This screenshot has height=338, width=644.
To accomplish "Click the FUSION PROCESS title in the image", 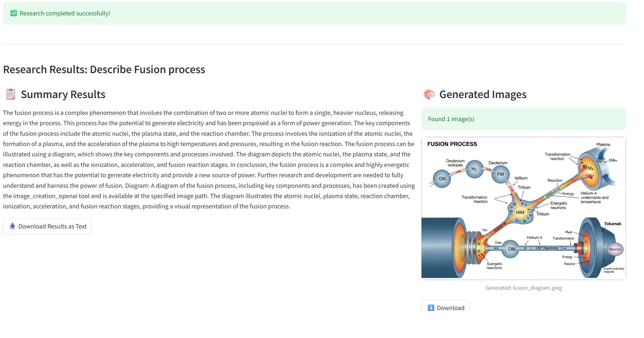I will [x=452, y=144].
